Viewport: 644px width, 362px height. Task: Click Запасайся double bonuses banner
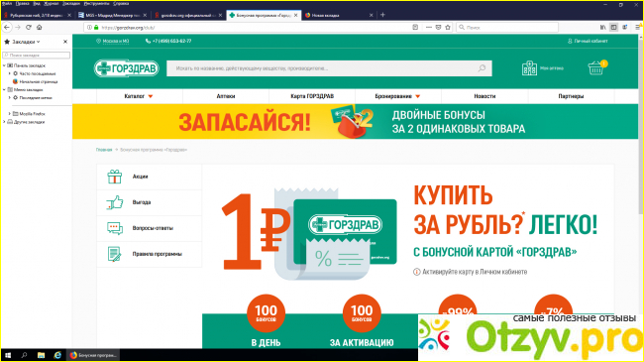(356, 121)
